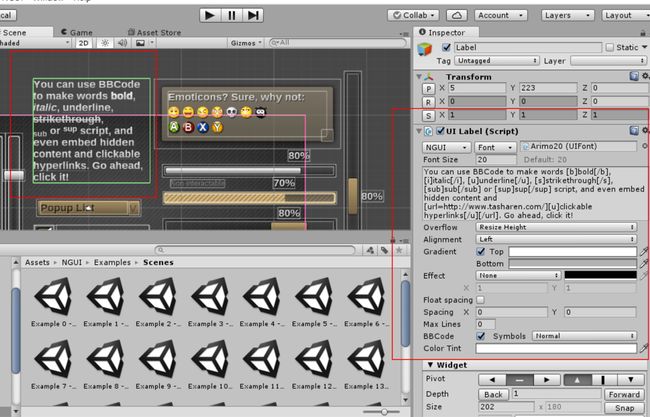Advance one frame with the Step button
The width and height of the screenshot is (650, 417).
253,15
